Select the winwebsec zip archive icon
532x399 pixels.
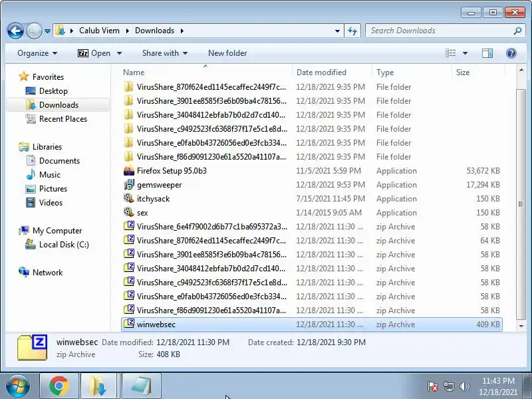[x=129, y=324]
